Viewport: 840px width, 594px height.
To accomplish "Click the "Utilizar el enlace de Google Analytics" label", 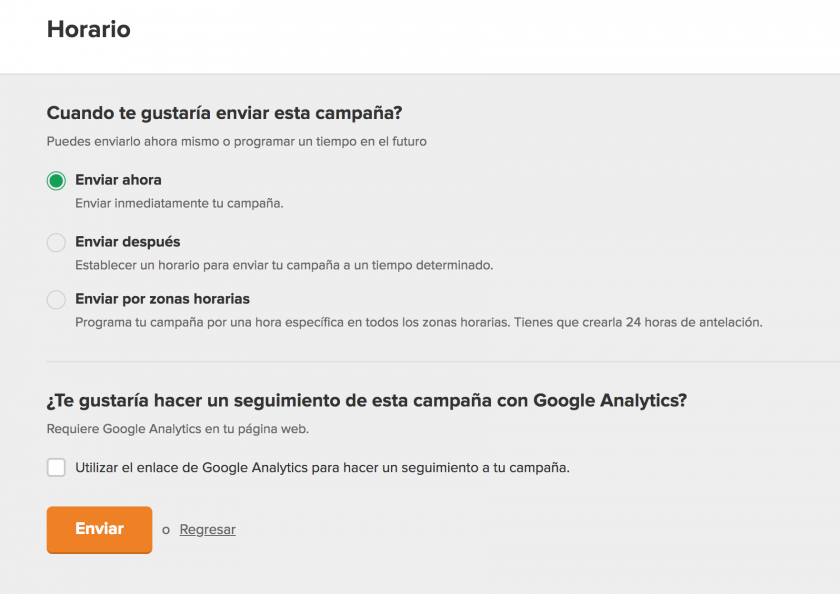I will pos(322,467).
